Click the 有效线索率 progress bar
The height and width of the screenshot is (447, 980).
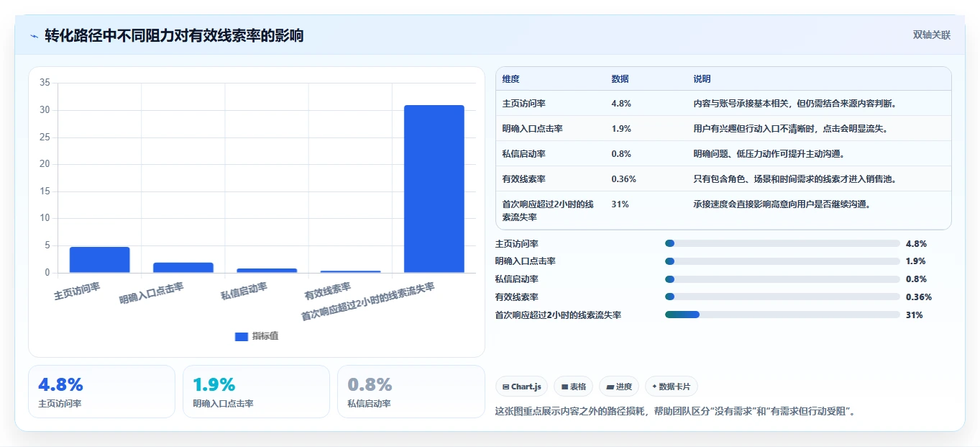pyautogui.click(x=782, y=297)
